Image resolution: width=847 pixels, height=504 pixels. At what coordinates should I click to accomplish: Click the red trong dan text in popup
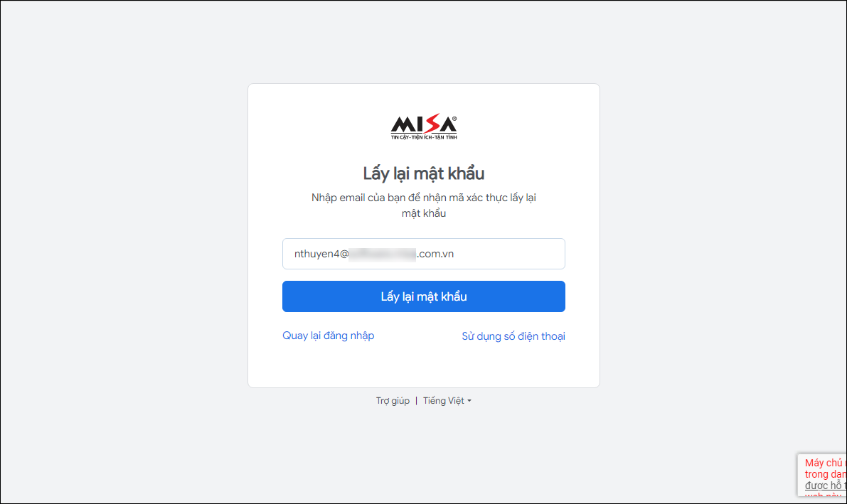pyautogui.click(x=825, y=474)
